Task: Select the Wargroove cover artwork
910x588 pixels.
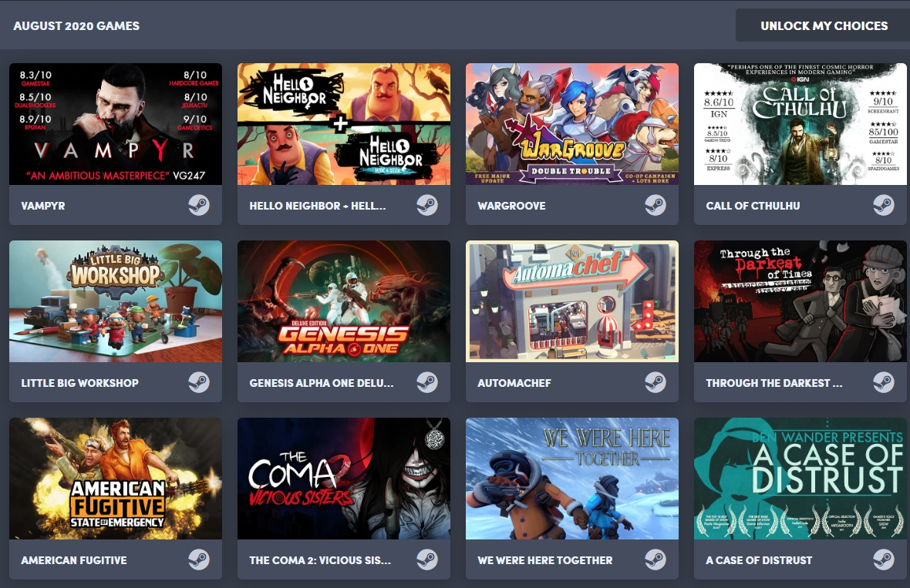Action: point(571,124)
